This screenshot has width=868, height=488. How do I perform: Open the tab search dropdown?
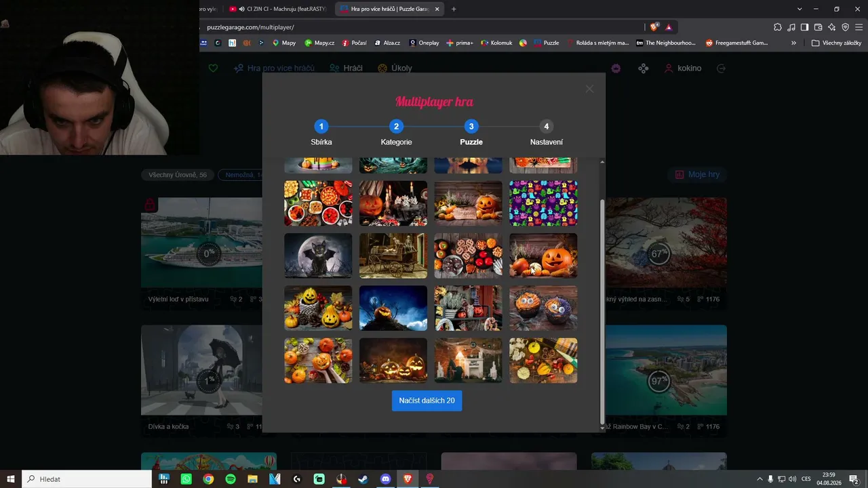coord(800,9)
